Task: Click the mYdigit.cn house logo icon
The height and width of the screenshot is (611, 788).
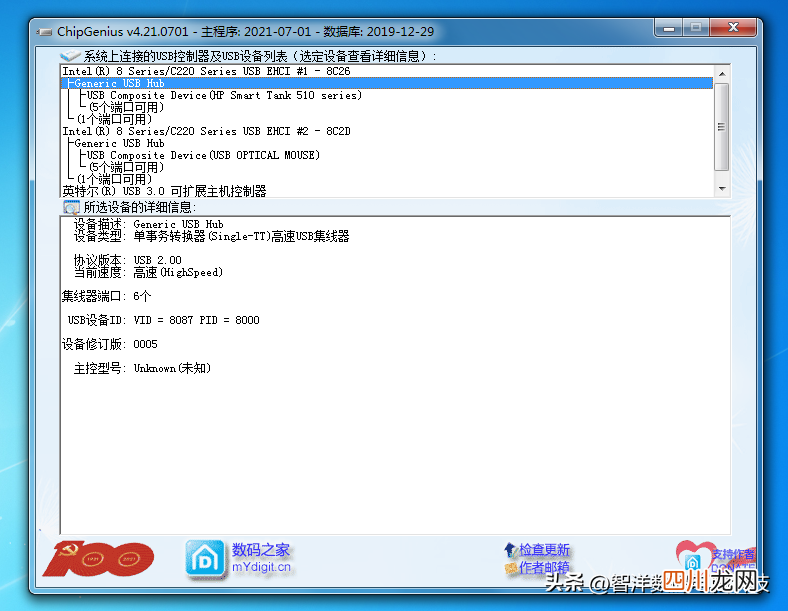Action: coord(204,559)
